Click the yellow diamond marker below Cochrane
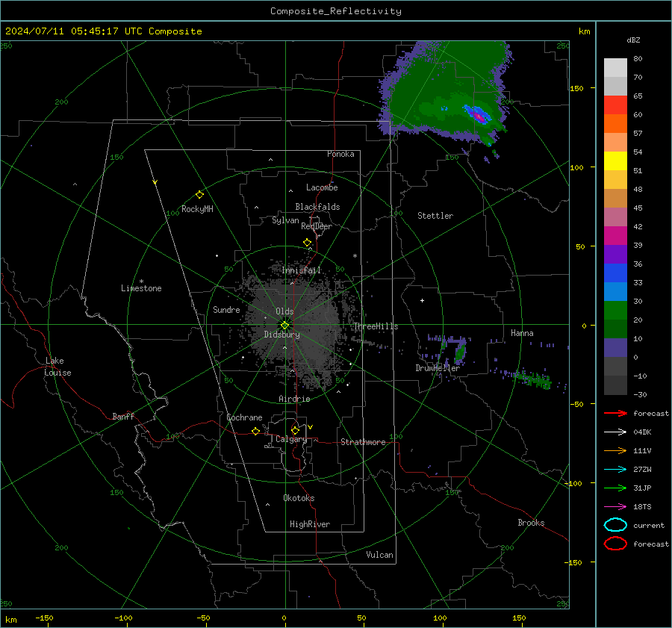The image size is (672, 628). (256, 432)
